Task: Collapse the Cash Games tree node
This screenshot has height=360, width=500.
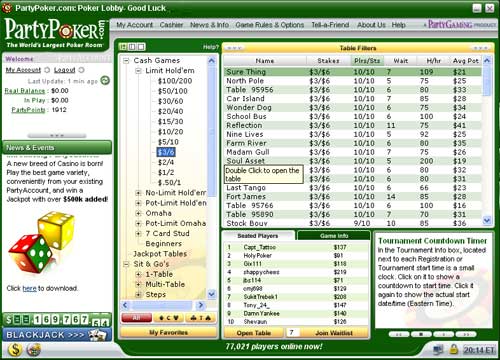Action: pyautogui.click(x=126, y=61)
